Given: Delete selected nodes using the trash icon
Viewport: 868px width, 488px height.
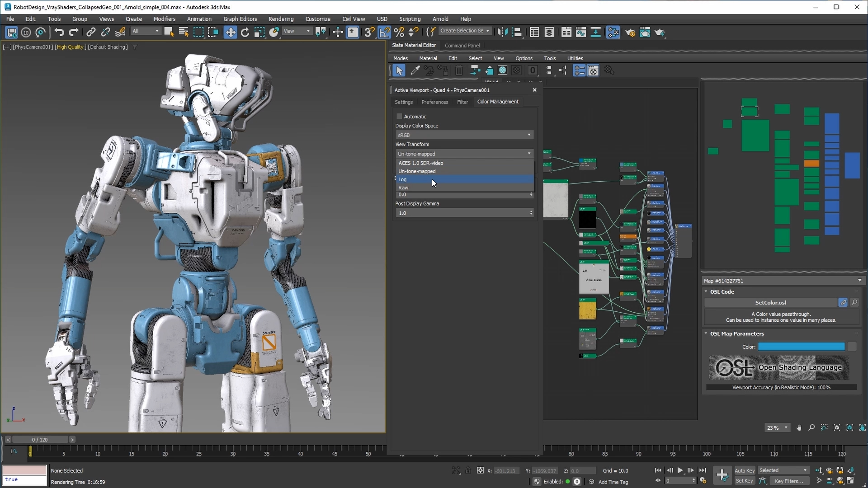Looking at the screenshot, I should click(459, 70).
